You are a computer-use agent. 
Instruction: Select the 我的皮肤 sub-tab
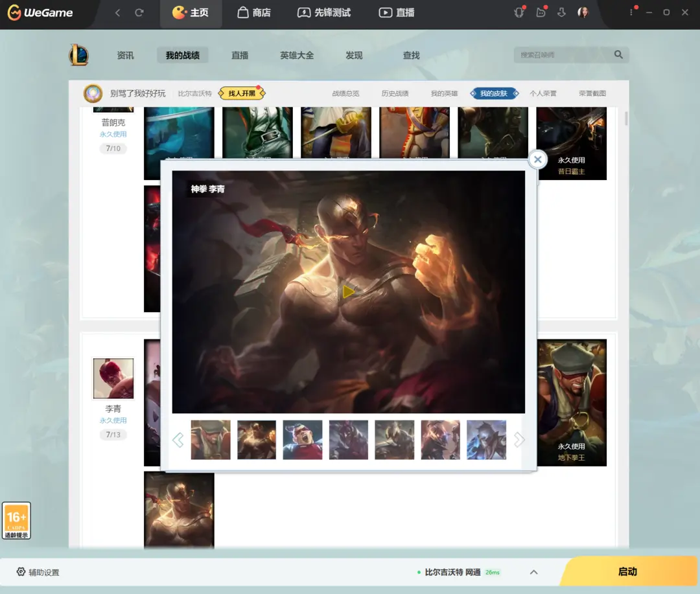494,93
